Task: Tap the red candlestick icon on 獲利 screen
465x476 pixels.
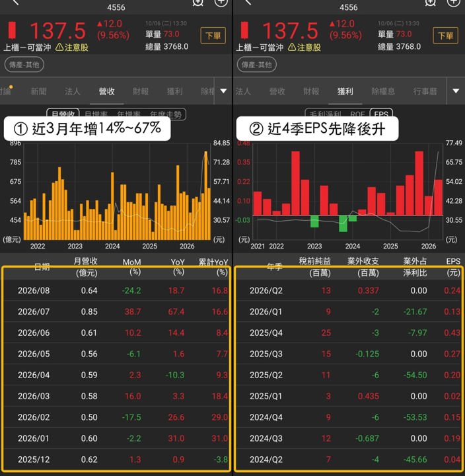Action: pyautogui.click(x=245, y=30)
